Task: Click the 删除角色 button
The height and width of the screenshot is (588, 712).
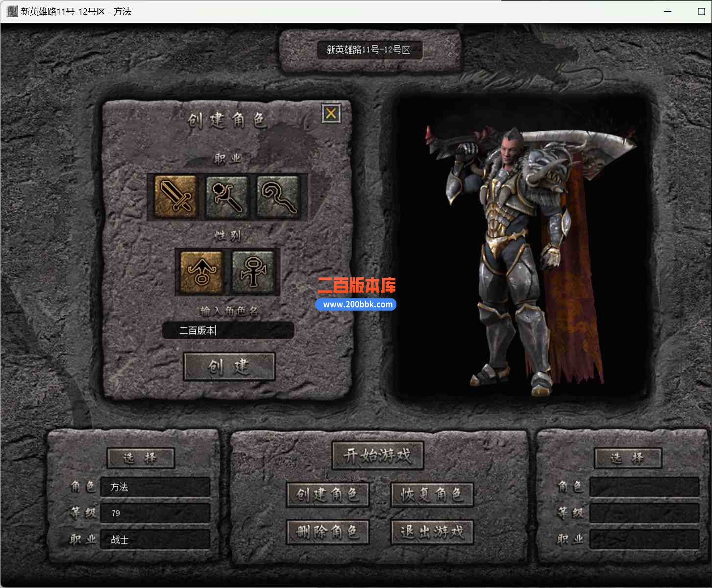Action: 327,532
